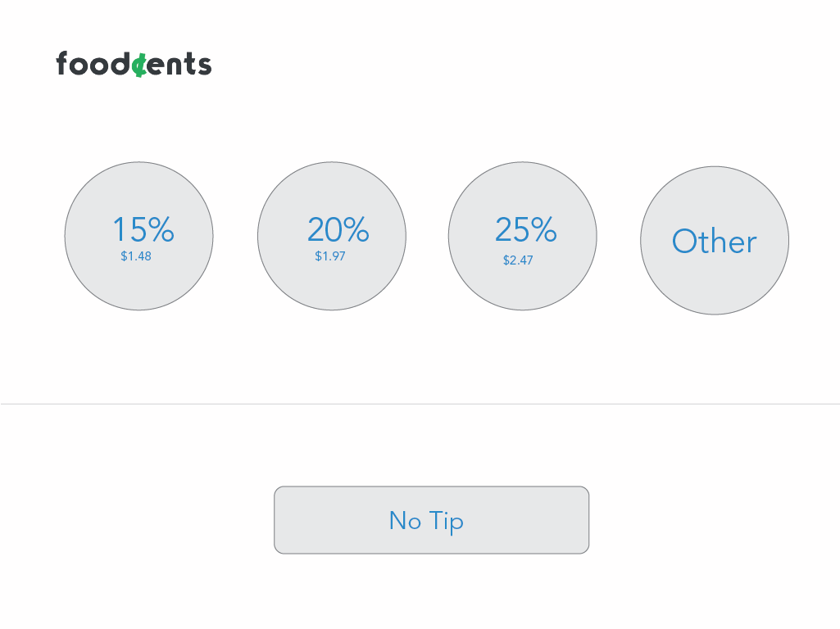Click the 15% percentage text
This screenshot has height=629, width=840.
[x=143, y=229]
